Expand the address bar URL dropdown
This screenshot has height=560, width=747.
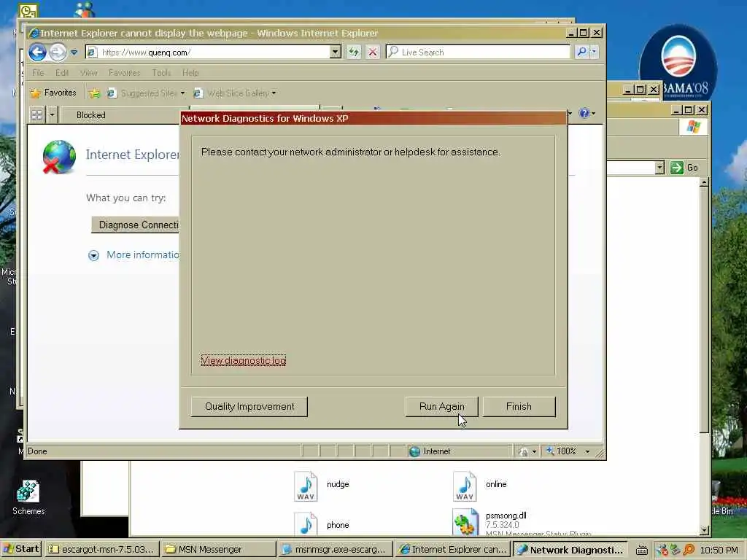pyautogui.click(x=336, y=52)
